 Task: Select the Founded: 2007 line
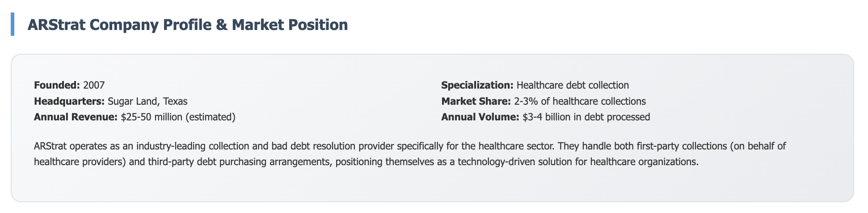tap(69, 85)
